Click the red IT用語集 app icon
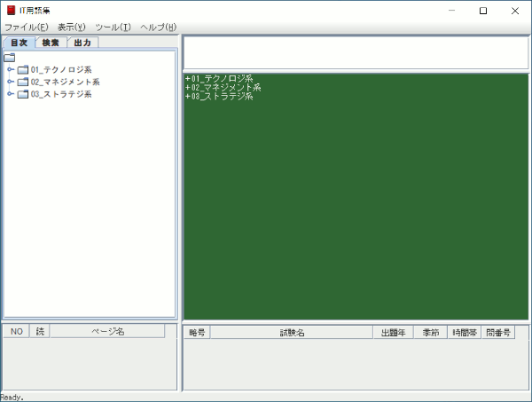The width and height of the screenshot is (532, 402). [11, 12]
